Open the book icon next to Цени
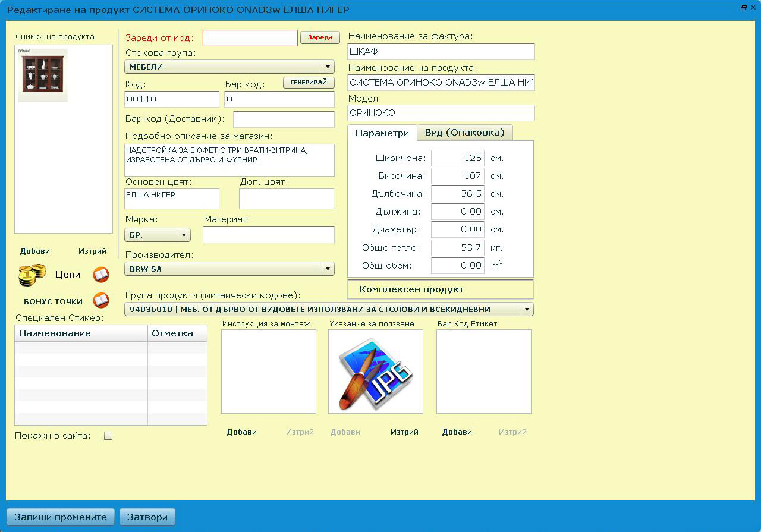The width and height of the screenshot is (761, 532). [101, 275]
